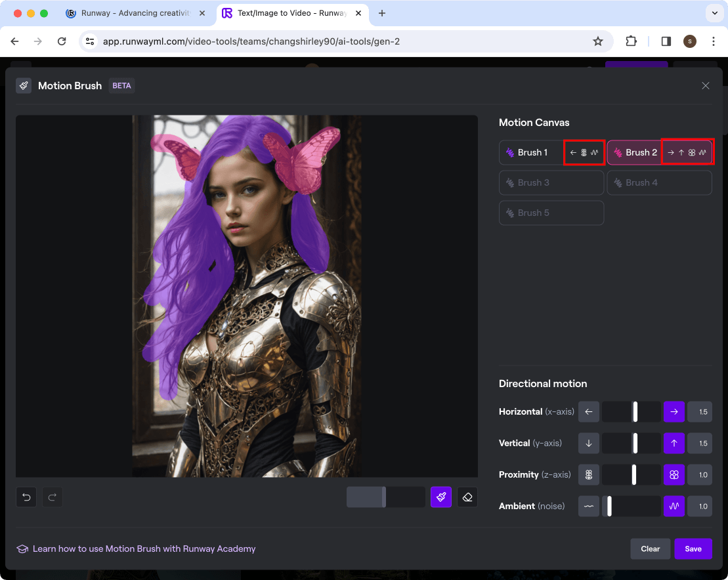Toggle proximity closer icon on z-axis

tap(674, 475)
